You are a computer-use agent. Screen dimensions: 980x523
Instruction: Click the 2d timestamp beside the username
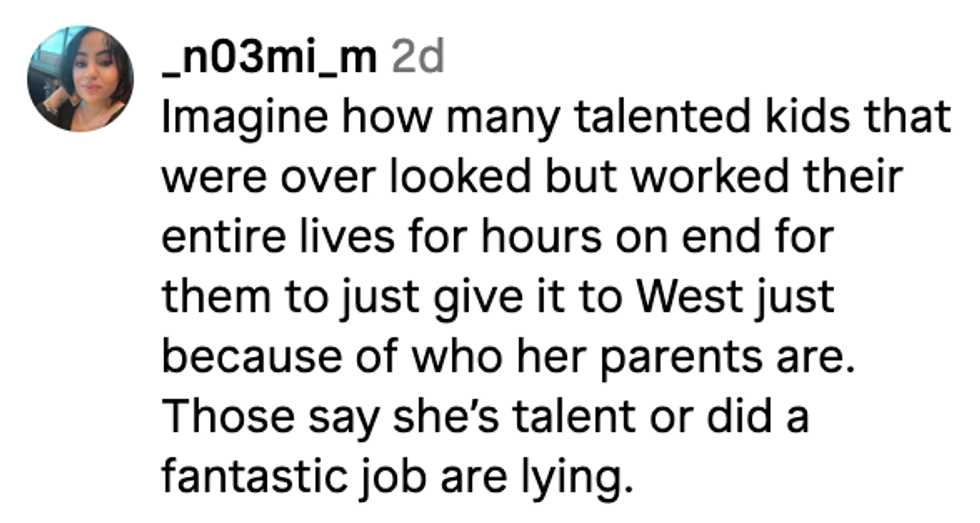[416, 59]
